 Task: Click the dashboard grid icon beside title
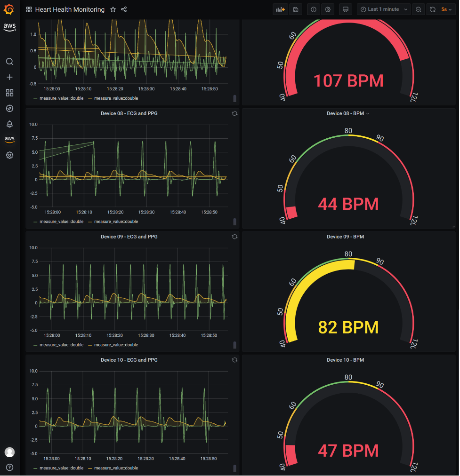point(29,9)
